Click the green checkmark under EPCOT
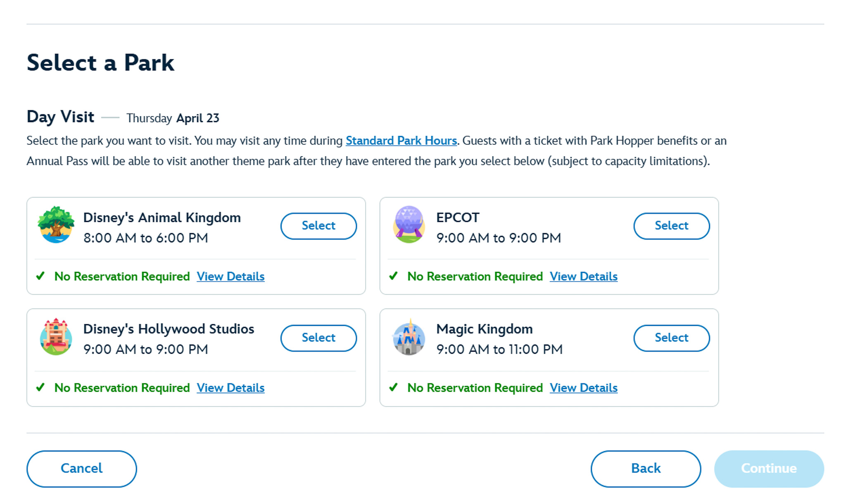 pyautogui.click(x=394, y=276)
